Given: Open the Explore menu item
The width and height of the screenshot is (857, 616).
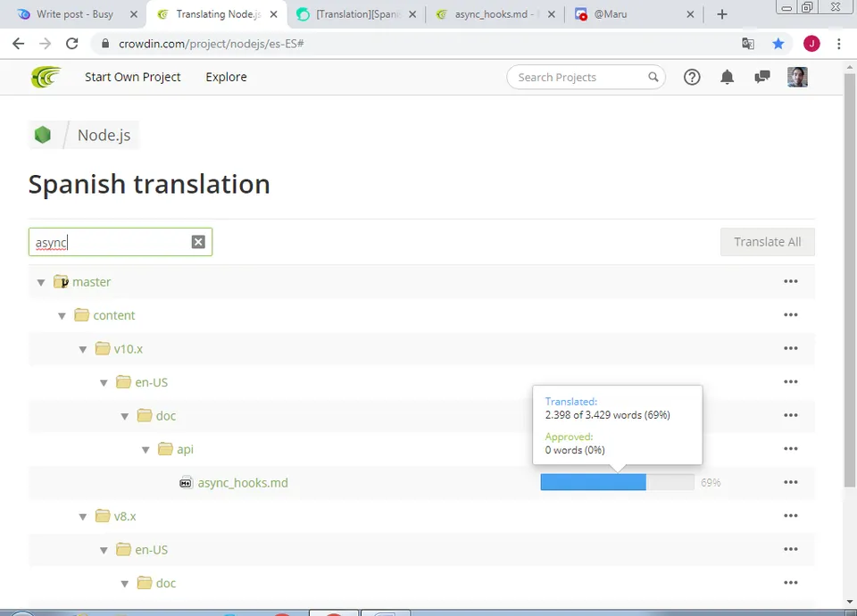Looking at the screenshot, I should click(226, 77).
